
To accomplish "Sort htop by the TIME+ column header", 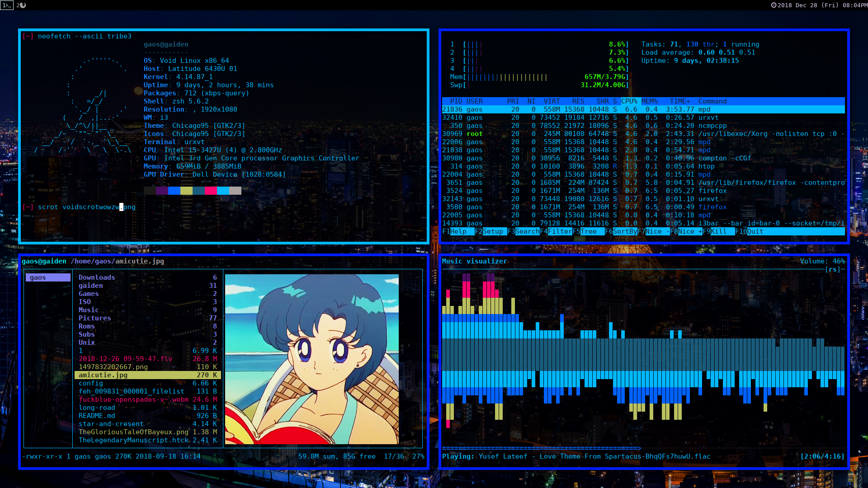I will [680, 101].
